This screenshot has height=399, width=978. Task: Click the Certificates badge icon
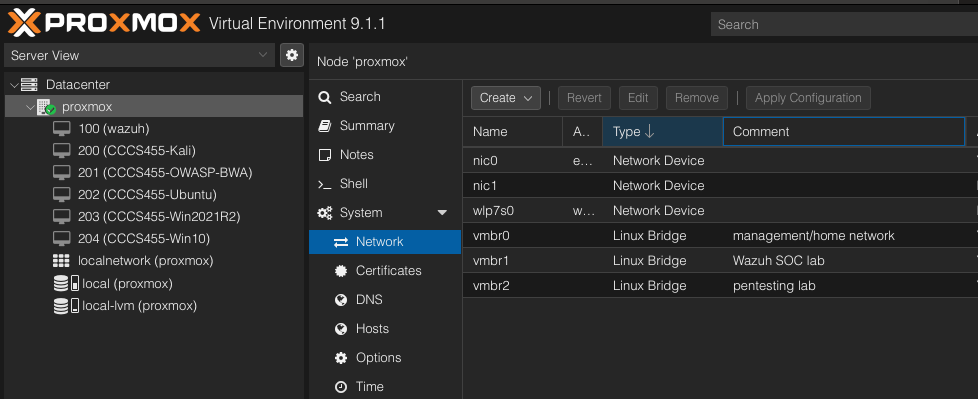coord(341,271)
